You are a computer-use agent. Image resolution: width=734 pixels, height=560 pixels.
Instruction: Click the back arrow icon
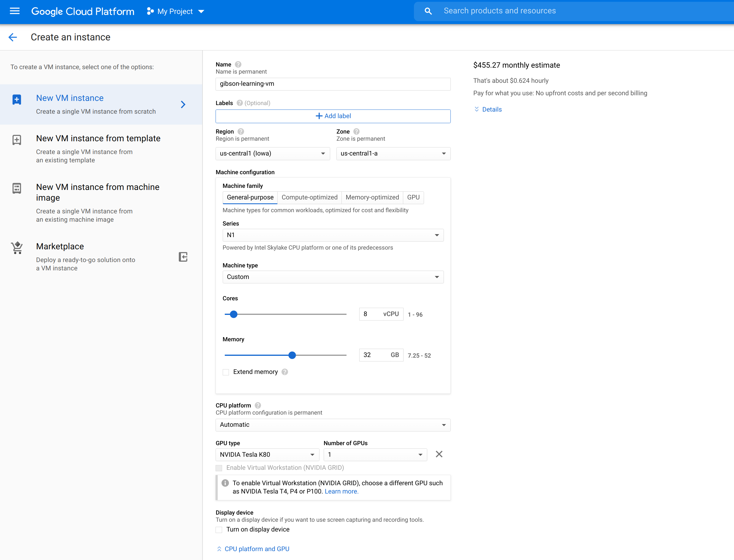pyautogui.click(x=13, y=37)
